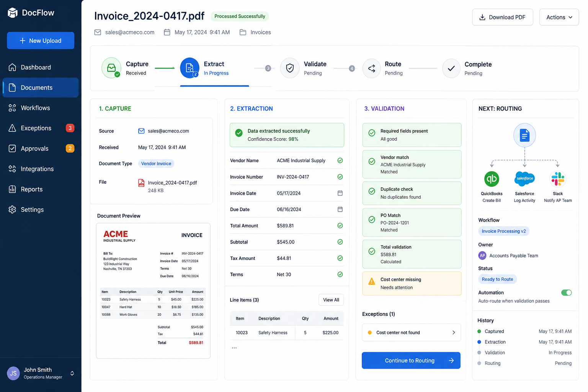
Task: Click the Route arrows step icon
Action: click(x=371, y=68)
